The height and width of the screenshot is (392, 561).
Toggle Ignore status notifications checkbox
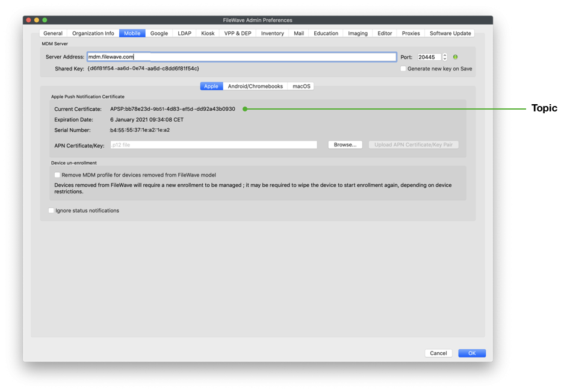[x=51, y=211]
